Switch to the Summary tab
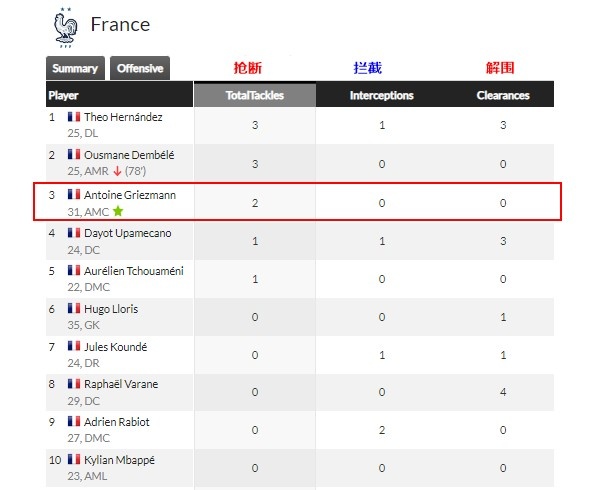 click(x=75, y=68)
